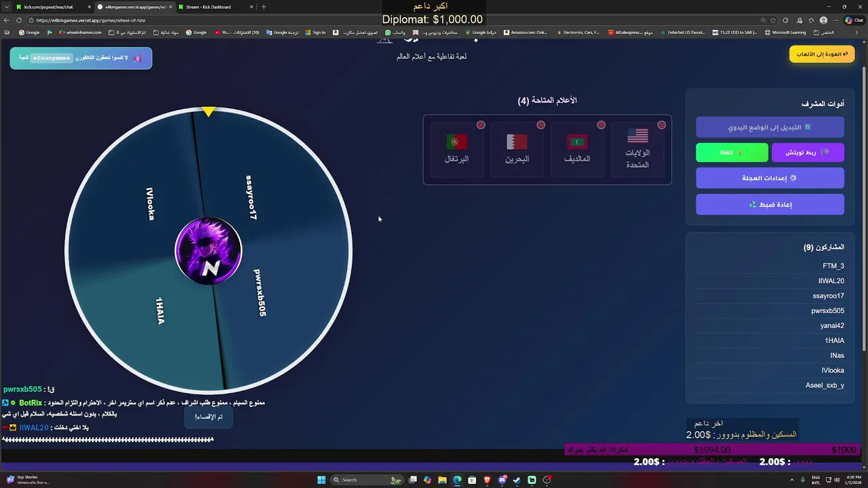868x488 pixels.
Task: Click participant INas in the list
Action: pos(770,355)
